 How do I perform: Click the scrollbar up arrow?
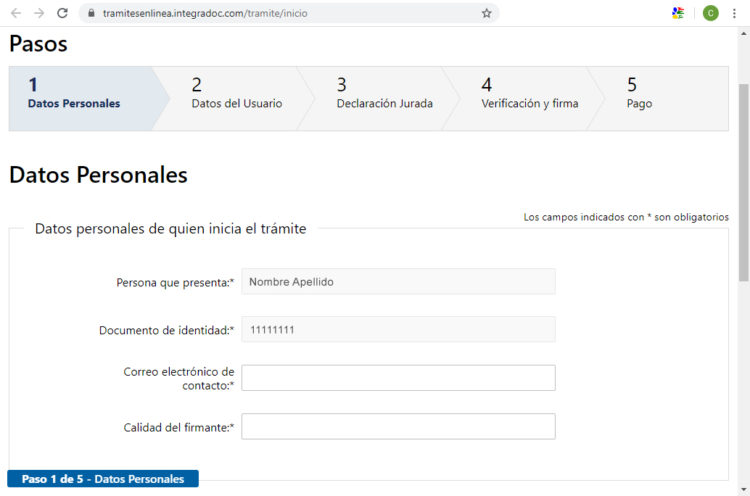pyautogui.click(x=743, y=33)
